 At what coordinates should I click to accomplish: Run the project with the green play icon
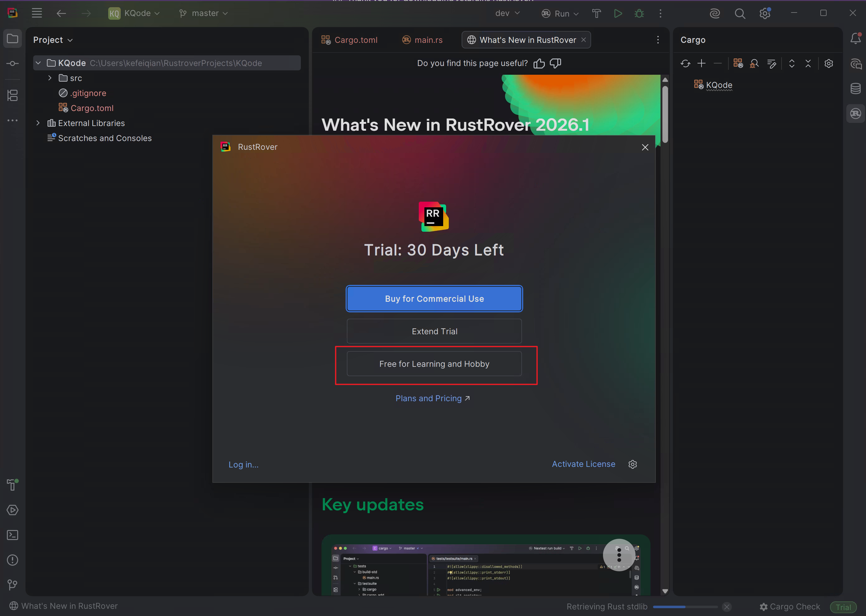coord(618,14)
